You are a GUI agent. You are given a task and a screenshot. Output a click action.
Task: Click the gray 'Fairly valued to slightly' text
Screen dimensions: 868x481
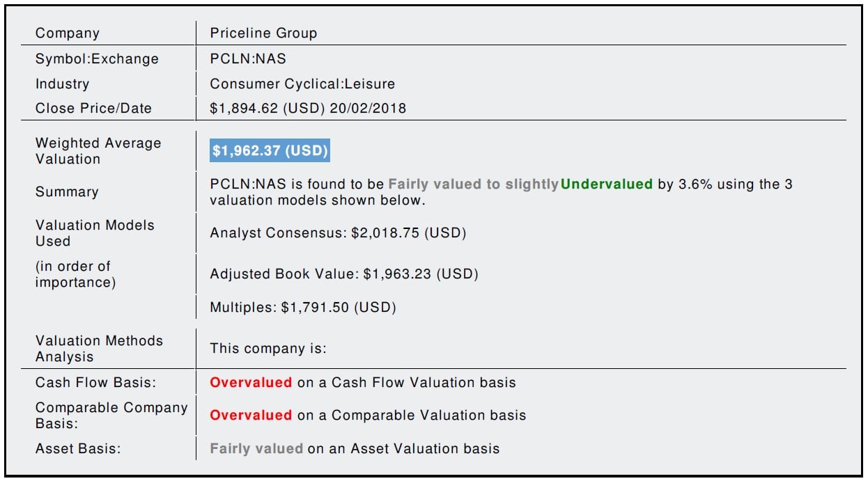(473, 185)
